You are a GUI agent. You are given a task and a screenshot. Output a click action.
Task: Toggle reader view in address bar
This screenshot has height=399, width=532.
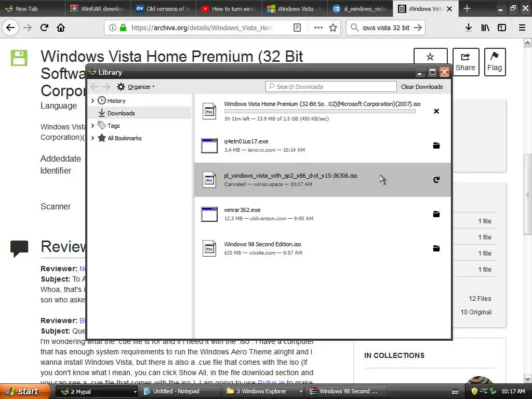coord(297,28)
